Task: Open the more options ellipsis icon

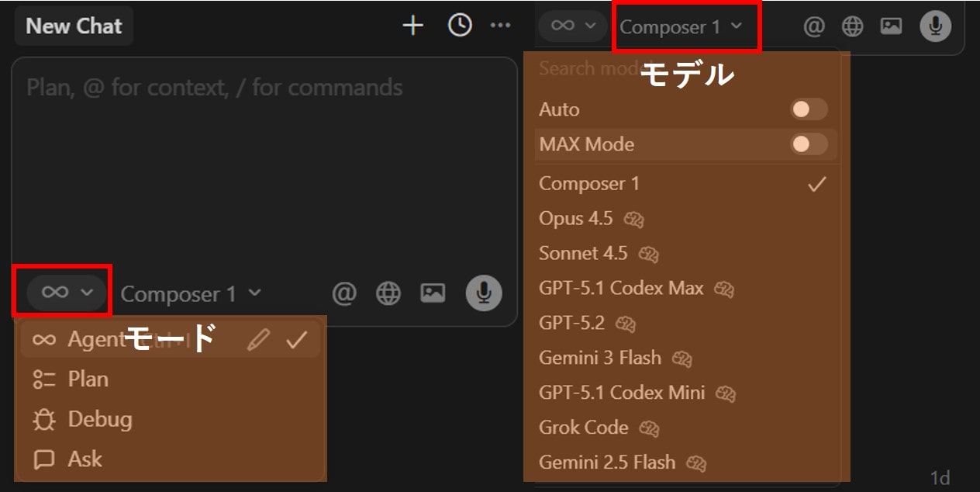Action: point(501,26)
